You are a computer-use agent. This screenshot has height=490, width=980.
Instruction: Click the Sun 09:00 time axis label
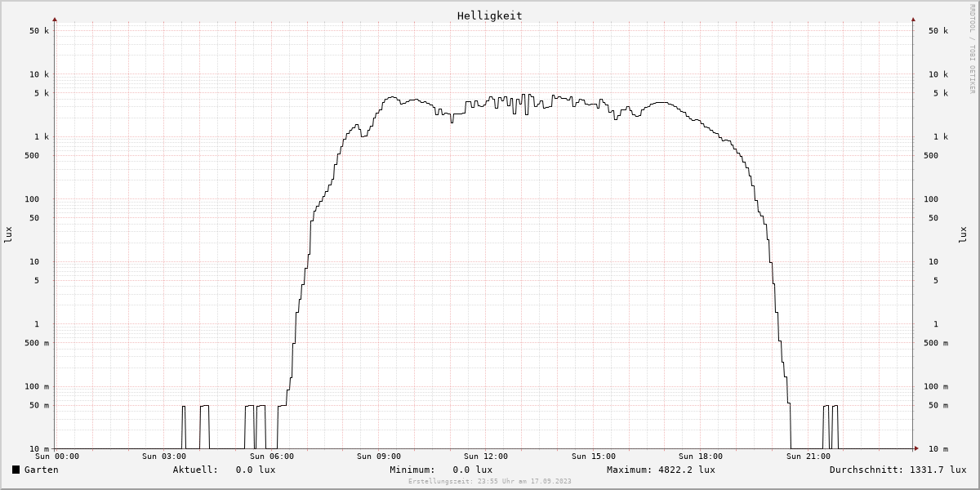tap(379, 457)
